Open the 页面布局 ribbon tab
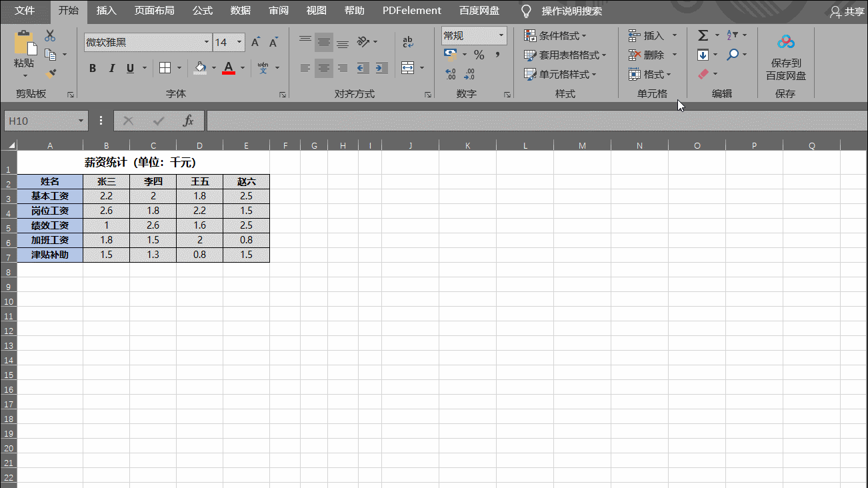The image size is (868, 488). (x=154, y=11)
